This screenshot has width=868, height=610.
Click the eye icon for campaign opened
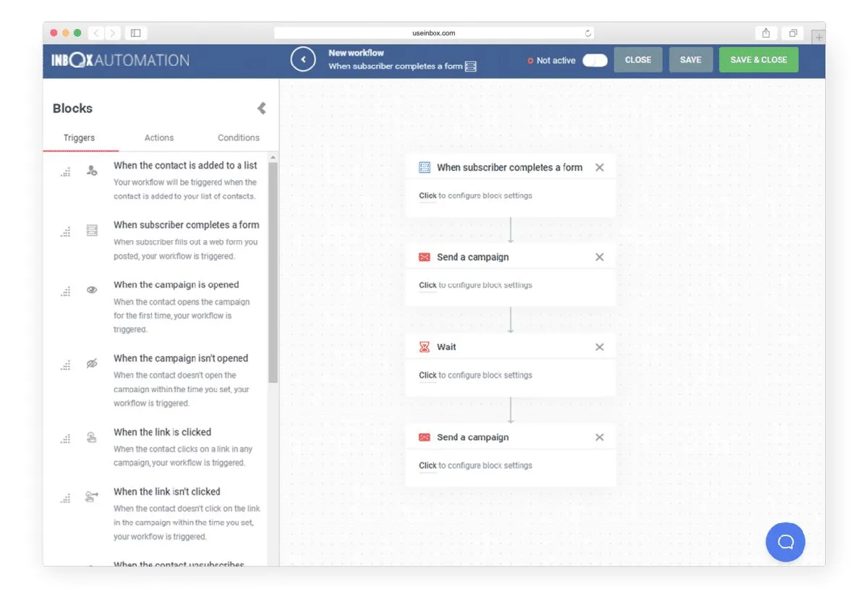pyautogui.click(x=92, y=289)
